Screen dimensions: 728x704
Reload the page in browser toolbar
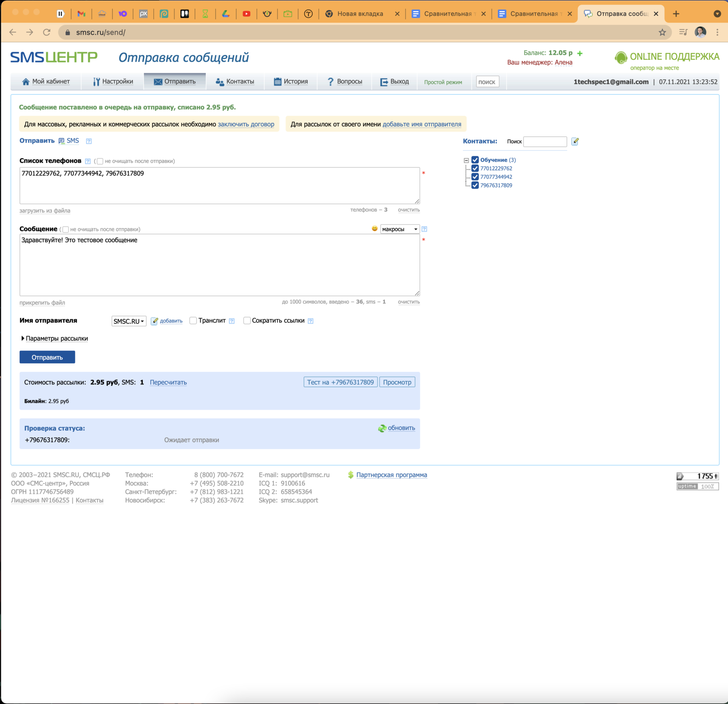pyautogui.click(x=47, y=32)
